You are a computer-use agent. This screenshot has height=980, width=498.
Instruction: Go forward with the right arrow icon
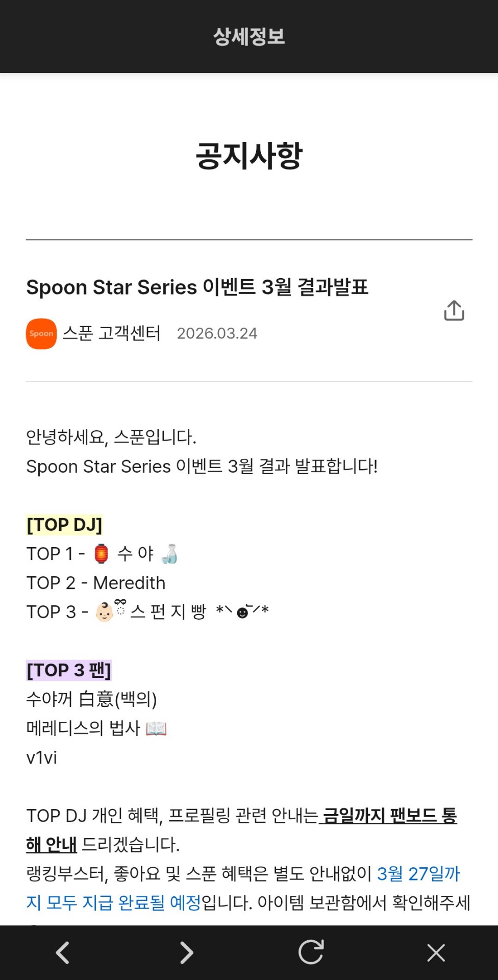click(x=187, y=952)
